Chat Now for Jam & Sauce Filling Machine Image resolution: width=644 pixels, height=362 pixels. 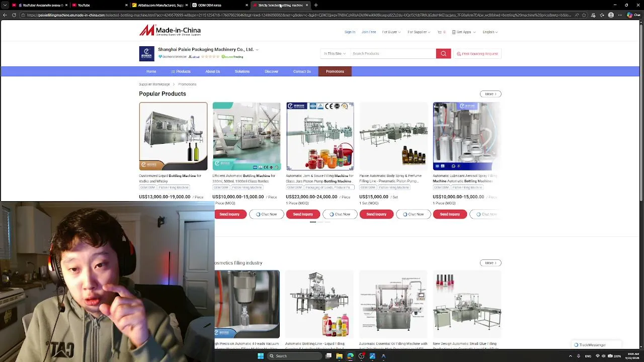point(340,214)
